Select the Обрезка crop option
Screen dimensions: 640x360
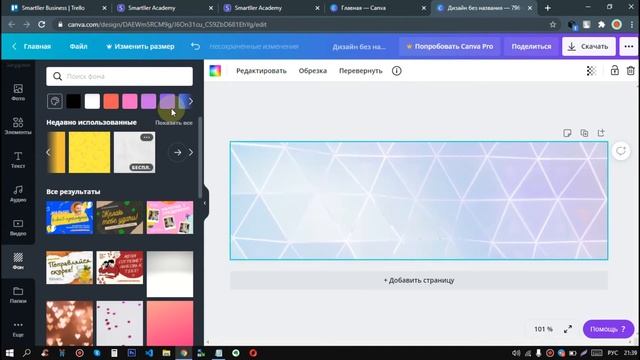(x=313, y=71)
